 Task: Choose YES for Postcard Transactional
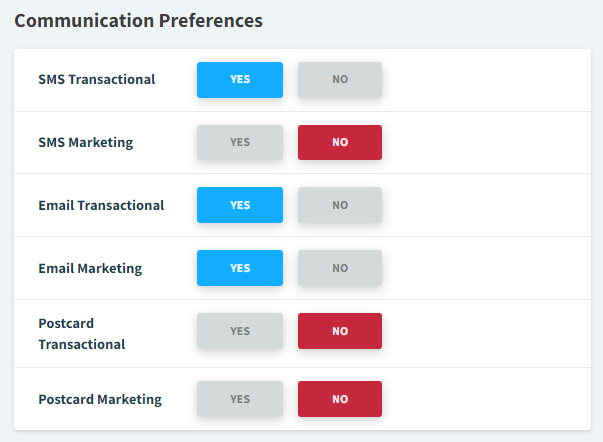(240, 331)
